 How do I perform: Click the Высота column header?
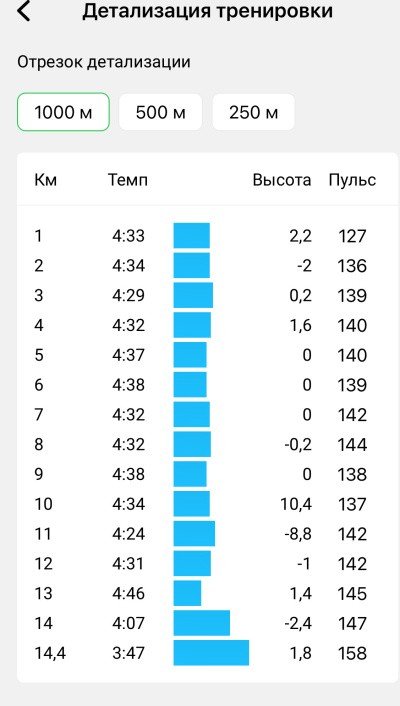point(282,180)
